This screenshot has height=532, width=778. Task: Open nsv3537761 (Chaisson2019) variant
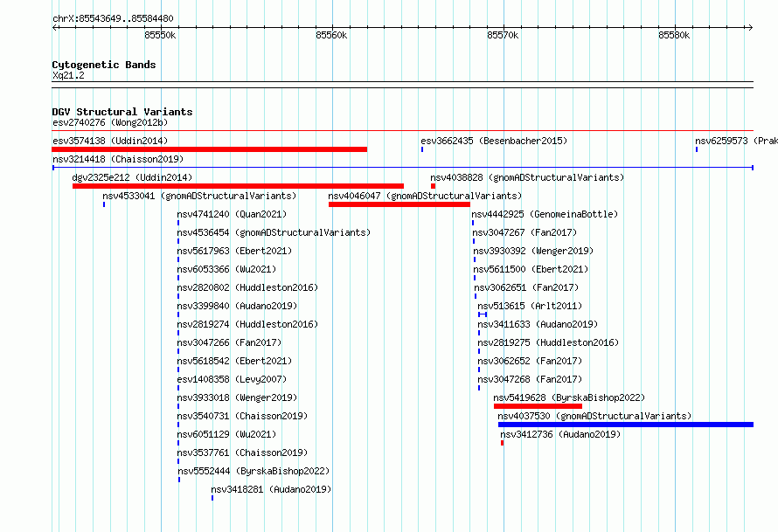(x=242, y=453)
